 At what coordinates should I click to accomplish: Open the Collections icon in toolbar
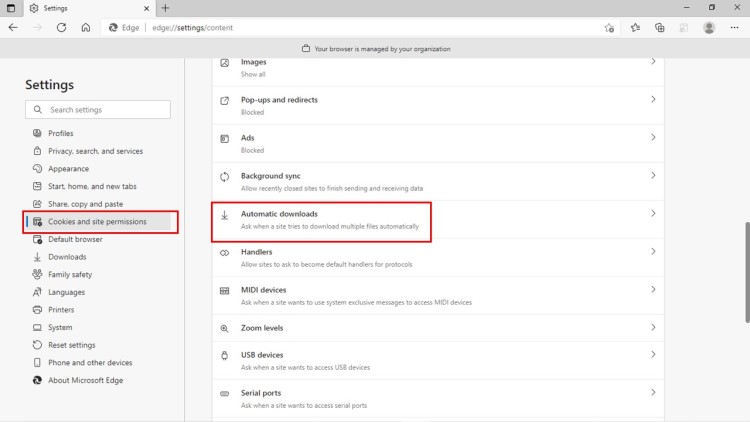pos(660,27)
